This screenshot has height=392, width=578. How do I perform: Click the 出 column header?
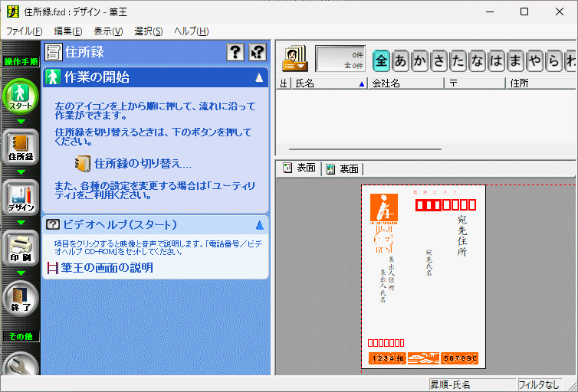coord(284,83)
